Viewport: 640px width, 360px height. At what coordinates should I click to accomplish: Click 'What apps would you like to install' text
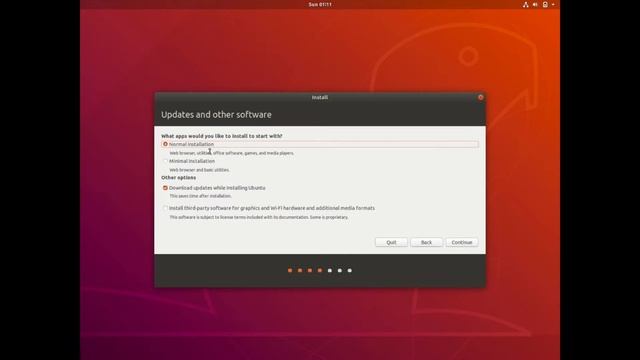[222, 136]
